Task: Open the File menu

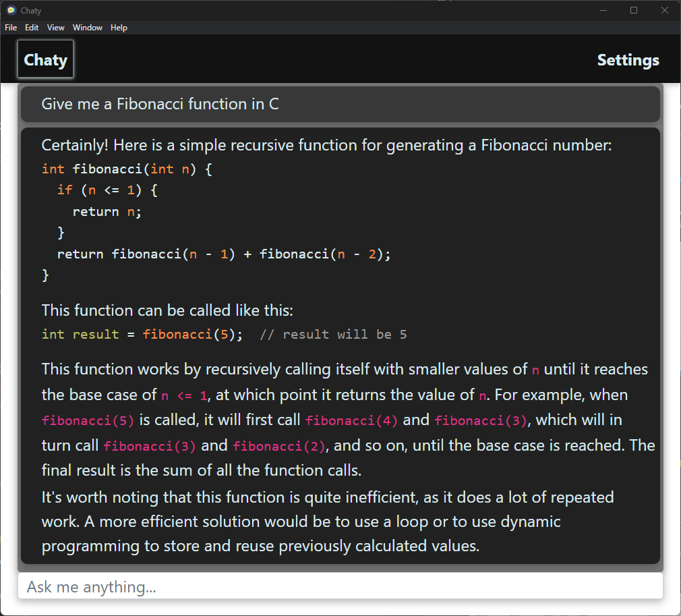Action: (11, 28)
